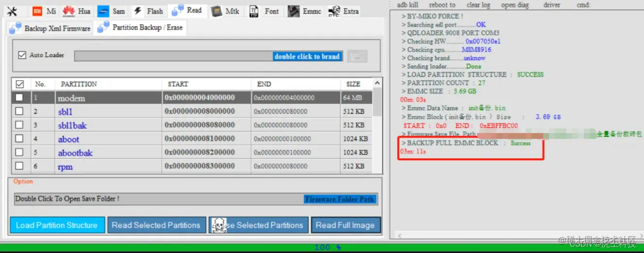The width and height of the screenshot is (644, 253).
Task: Click log line QDLOADER 9008 PORT COM3
Action: [450, 33]
